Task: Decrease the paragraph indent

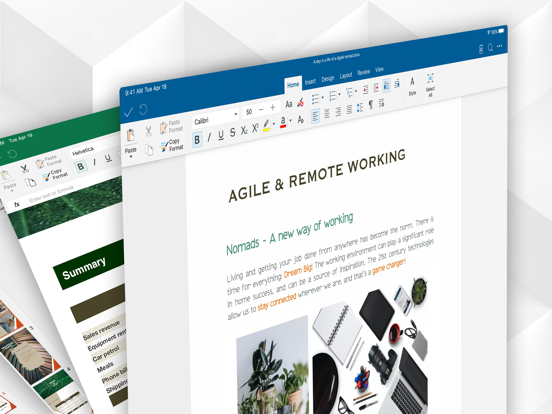Action: pos(365,89)
